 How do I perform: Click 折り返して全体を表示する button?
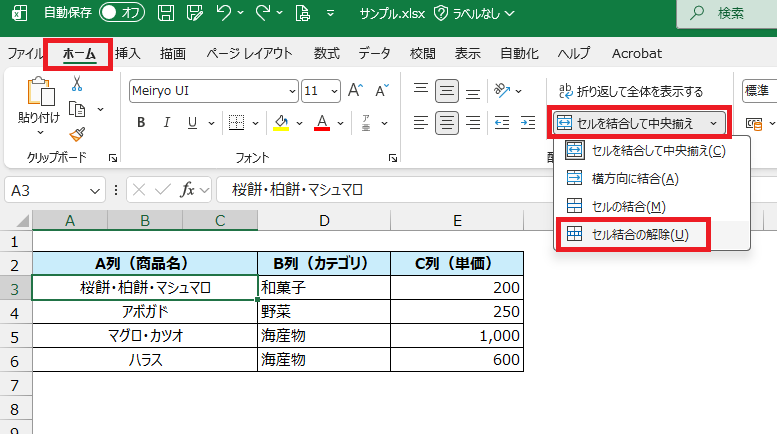tap(631, 91)
